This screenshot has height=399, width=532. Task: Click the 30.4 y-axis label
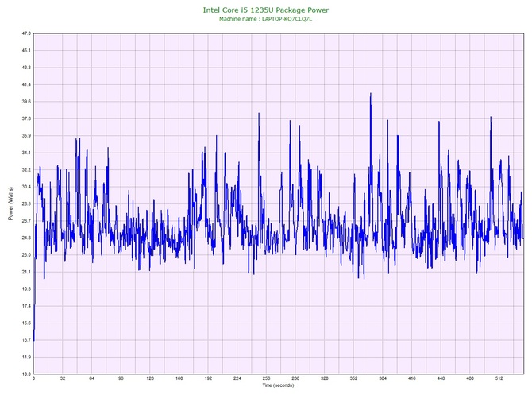pyautogui.click(x=26, y=187)
